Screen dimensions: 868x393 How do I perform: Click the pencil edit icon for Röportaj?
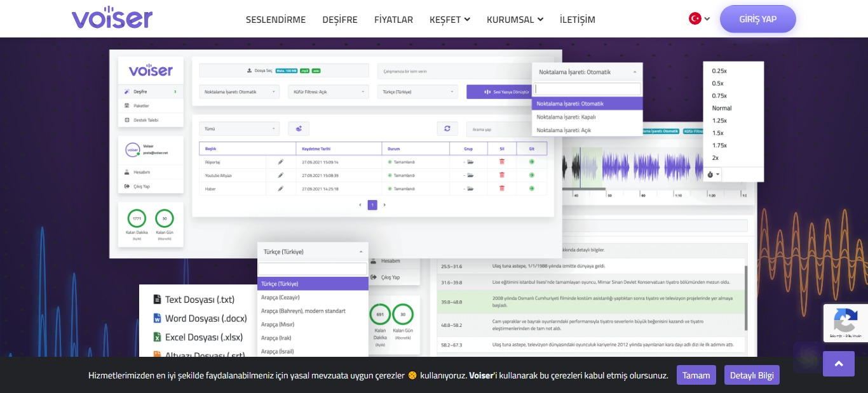pyautogui.click(x=281, y=162)
